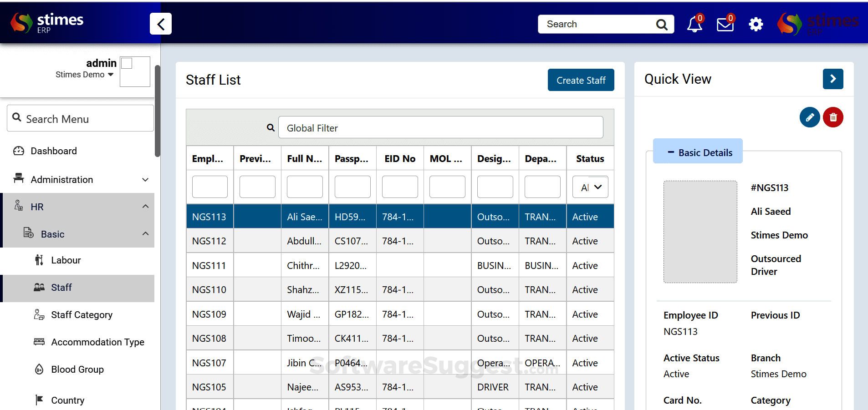Open the Labour section in HR sidebar
This screenshot has height=410, width=868.
[66, 260]
